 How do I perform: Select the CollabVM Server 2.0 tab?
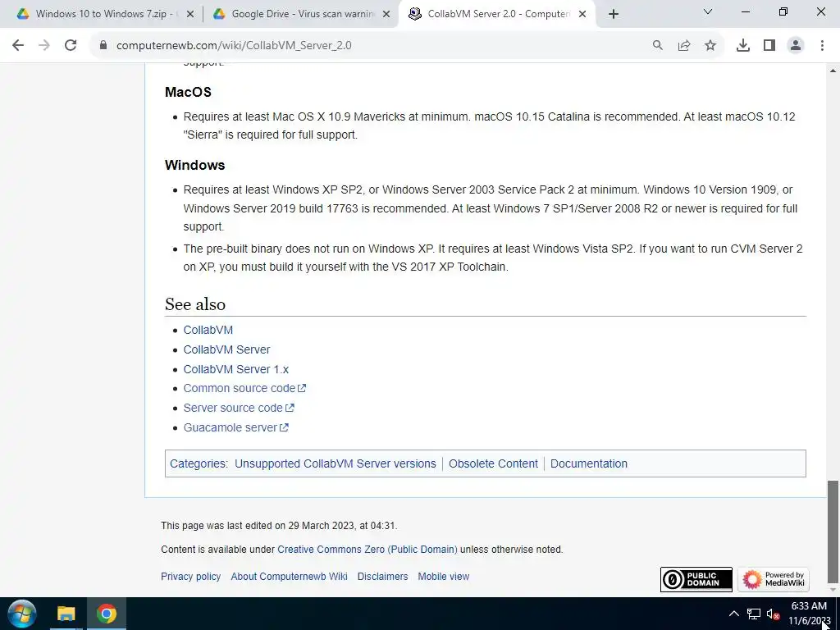[498, 15]
